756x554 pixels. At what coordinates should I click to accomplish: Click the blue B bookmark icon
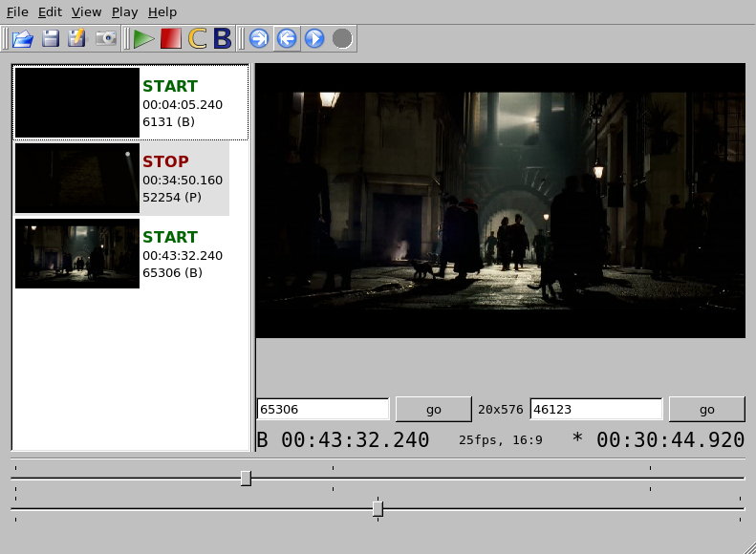223,38
